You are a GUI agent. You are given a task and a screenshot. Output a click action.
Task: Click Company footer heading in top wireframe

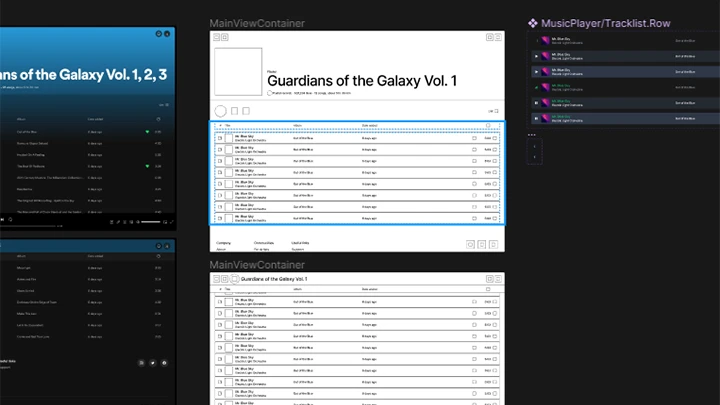pyautogui.click(x=224, y=243)
